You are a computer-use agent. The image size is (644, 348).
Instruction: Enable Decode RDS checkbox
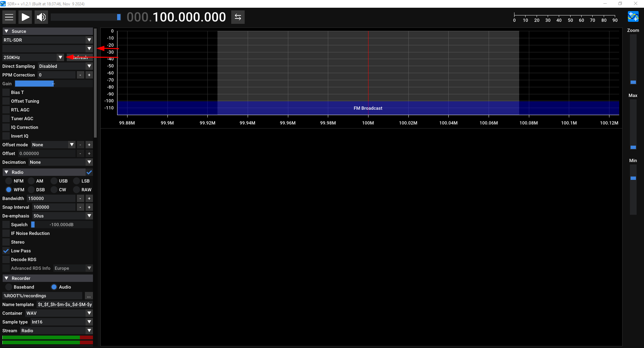click(x=6, y=259)
